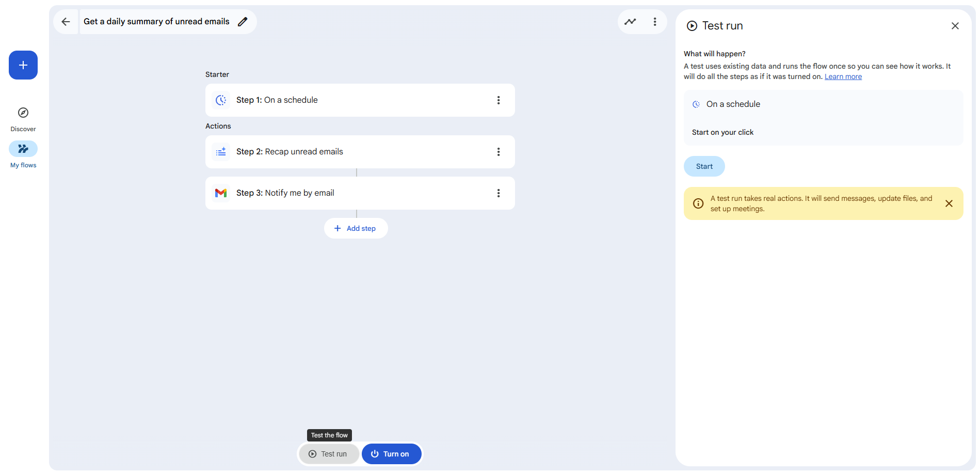Viewport: 980px width, 473px height.
Task: Open more options for Step 2
Action: [499, 152]
